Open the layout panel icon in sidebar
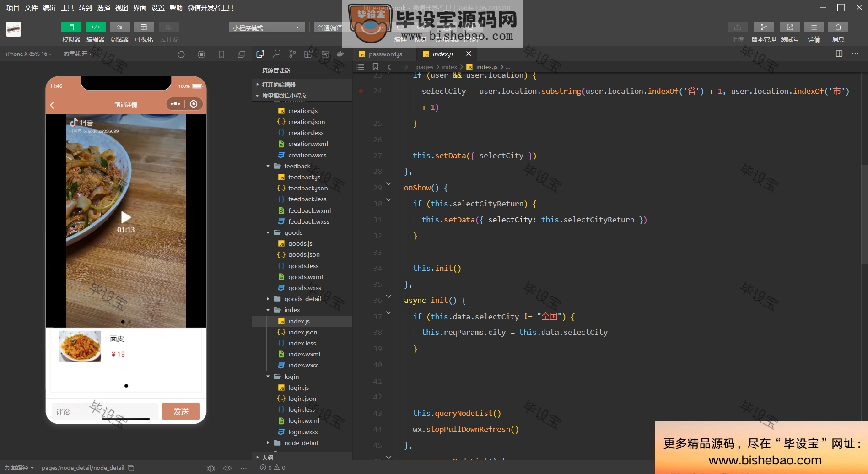This screenshot has height=474, width=868. coord(325,54)
